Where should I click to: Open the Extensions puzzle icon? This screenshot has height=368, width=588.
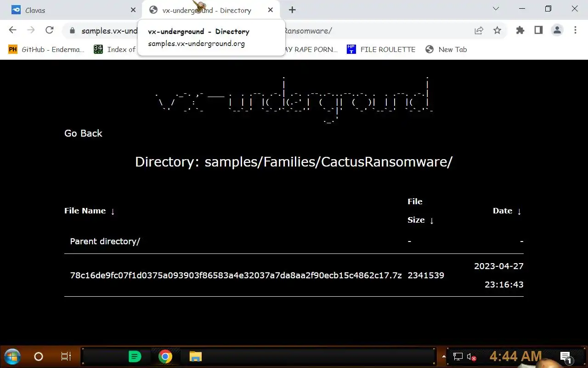pyautogui.click(x=520, y=30)
